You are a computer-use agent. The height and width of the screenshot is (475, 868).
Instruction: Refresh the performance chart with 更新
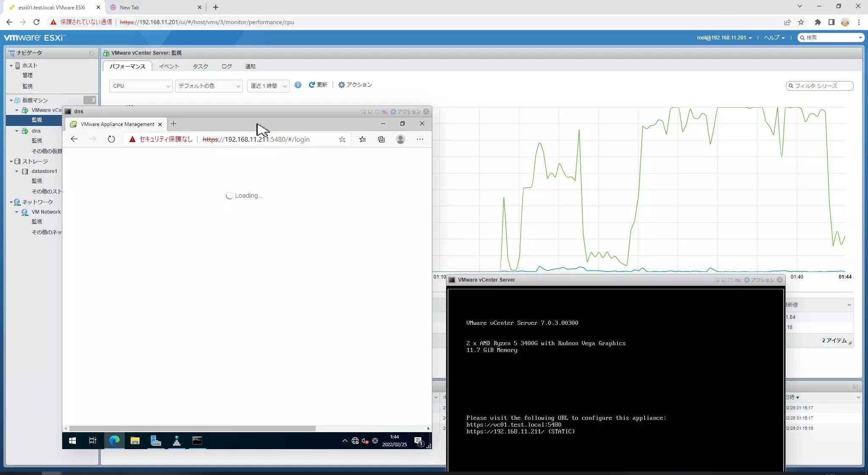coord(318,85)
